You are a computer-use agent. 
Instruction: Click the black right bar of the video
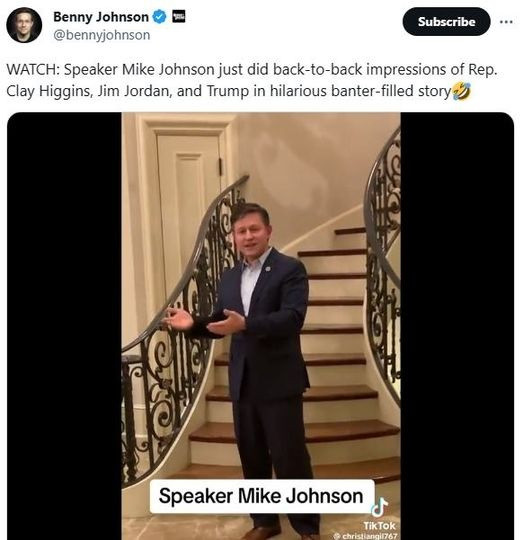click(457, 326)
